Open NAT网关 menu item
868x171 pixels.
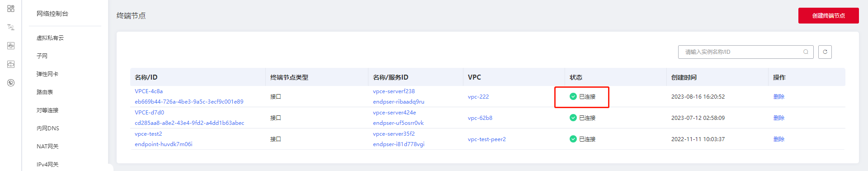coord(47,147)
